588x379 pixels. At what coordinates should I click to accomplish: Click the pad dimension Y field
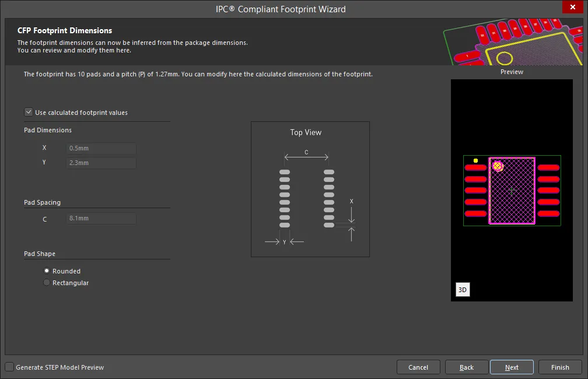(x=101, y=163)
